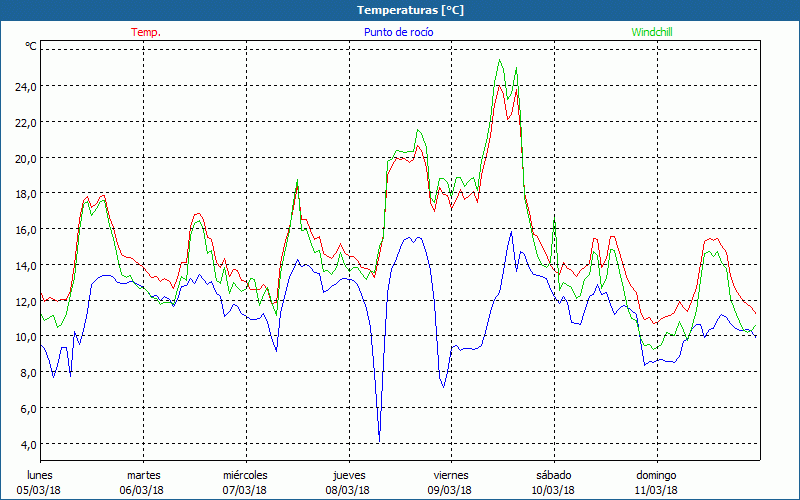
Task: Select the jueves day label
Action: [x=348, y=475]
